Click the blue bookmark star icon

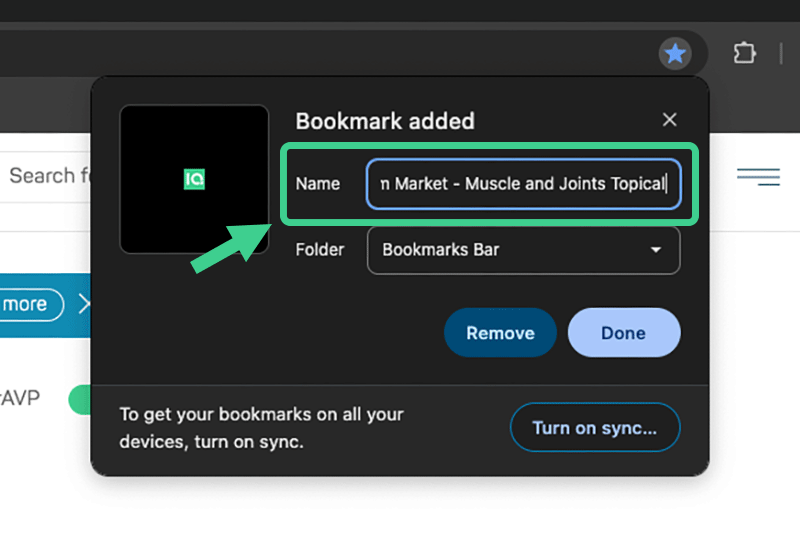(675, 53)
